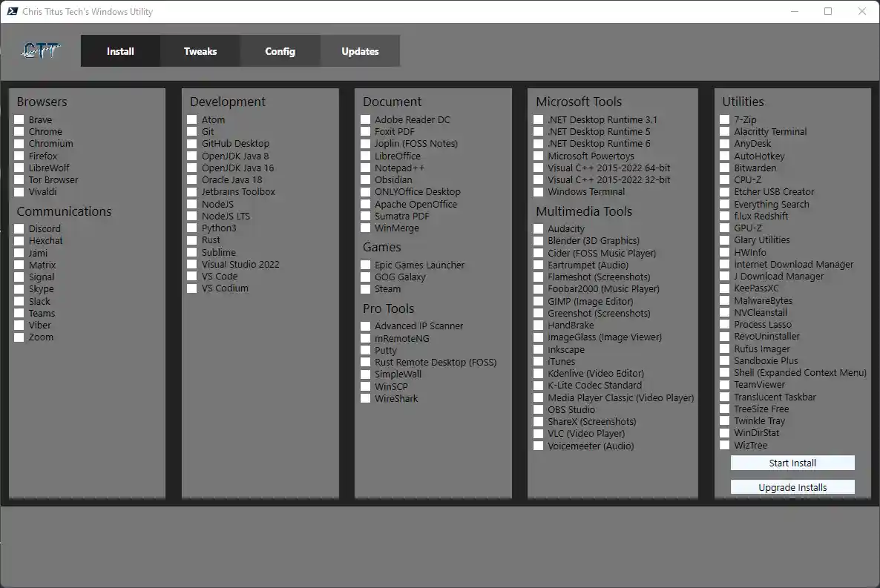Click the PowerShell icon in title bar
The image size is (880, 588).
13,11
